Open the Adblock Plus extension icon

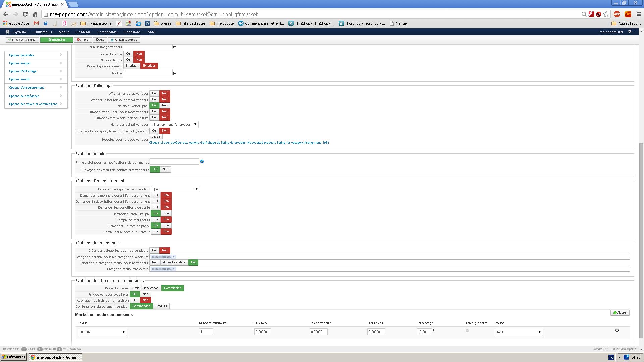click(x=617, y=14)
